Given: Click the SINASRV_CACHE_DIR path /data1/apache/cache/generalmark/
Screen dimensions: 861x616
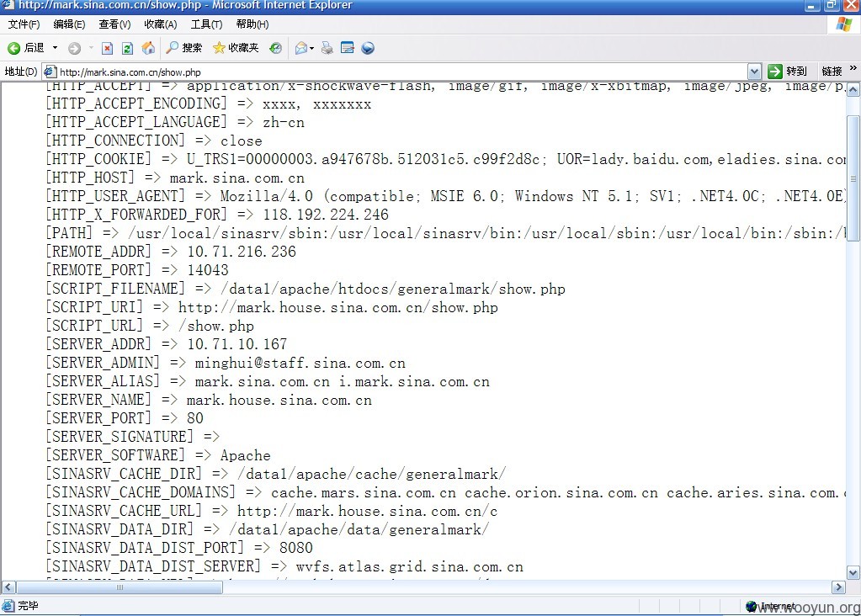Looking at the screenshot, I should (x=372, y=474).
